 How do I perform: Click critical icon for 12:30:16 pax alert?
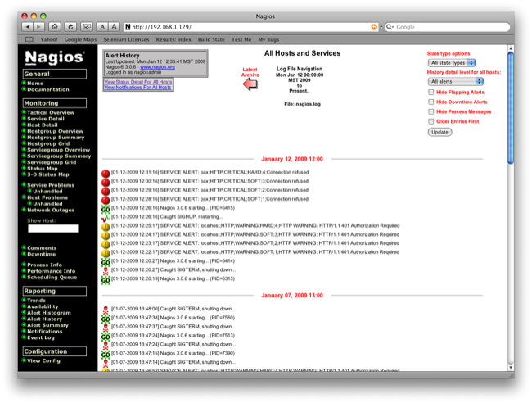click(106, 182)
